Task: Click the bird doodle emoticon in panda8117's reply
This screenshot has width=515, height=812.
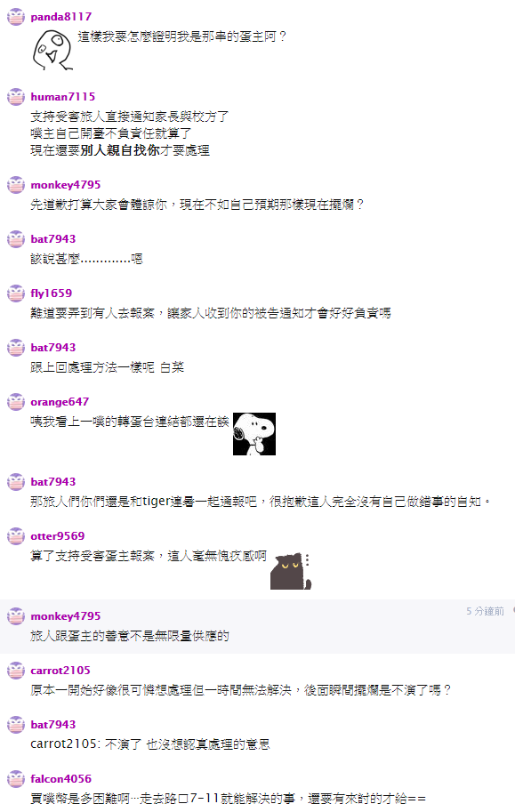Action: (52, 50)
